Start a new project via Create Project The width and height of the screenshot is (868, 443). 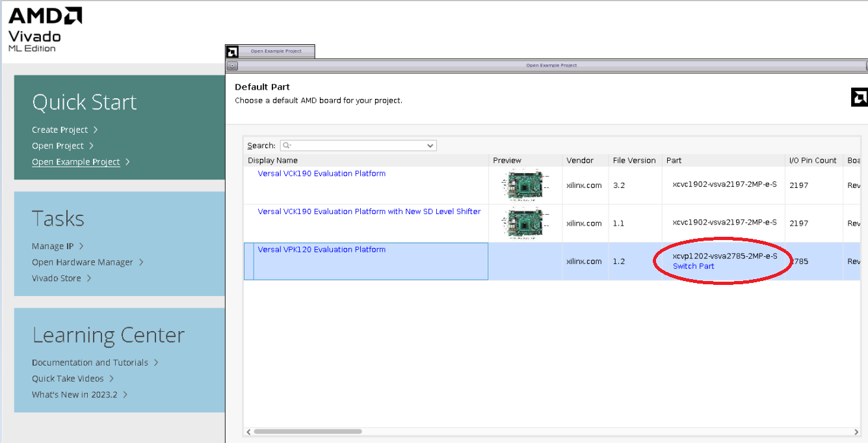60,129
